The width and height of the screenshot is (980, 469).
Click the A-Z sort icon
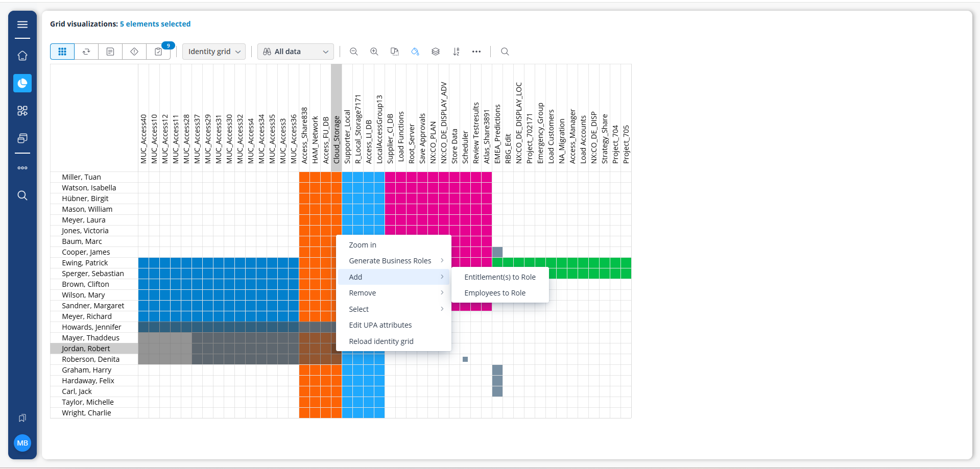click(x=456, y=52)
